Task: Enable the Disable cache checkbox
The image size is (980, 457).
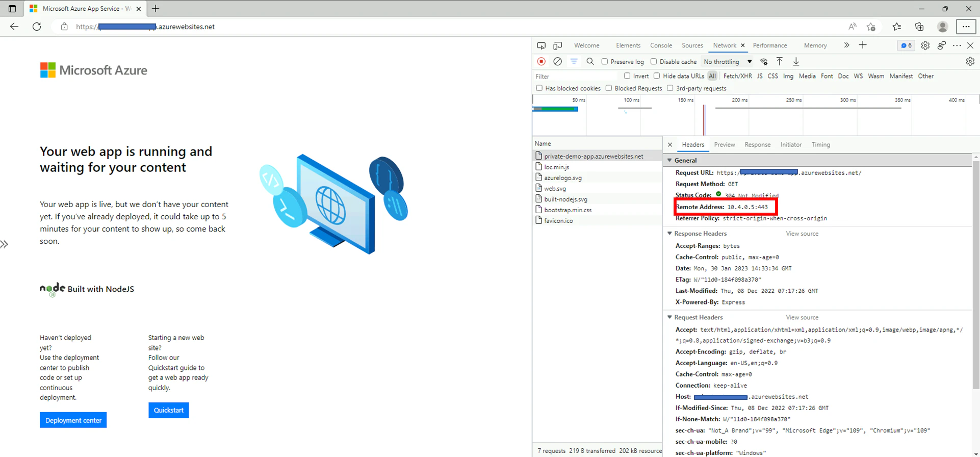Action: pyautogui.click(x=654, y=62)
